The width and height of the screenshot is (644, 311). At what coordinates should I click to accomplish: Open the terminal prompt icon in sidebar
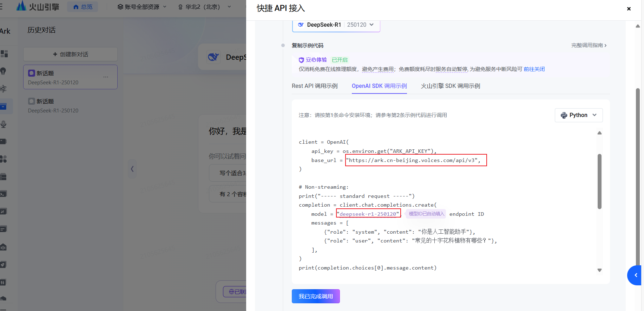pyautogui.click(x=3, y=194)
